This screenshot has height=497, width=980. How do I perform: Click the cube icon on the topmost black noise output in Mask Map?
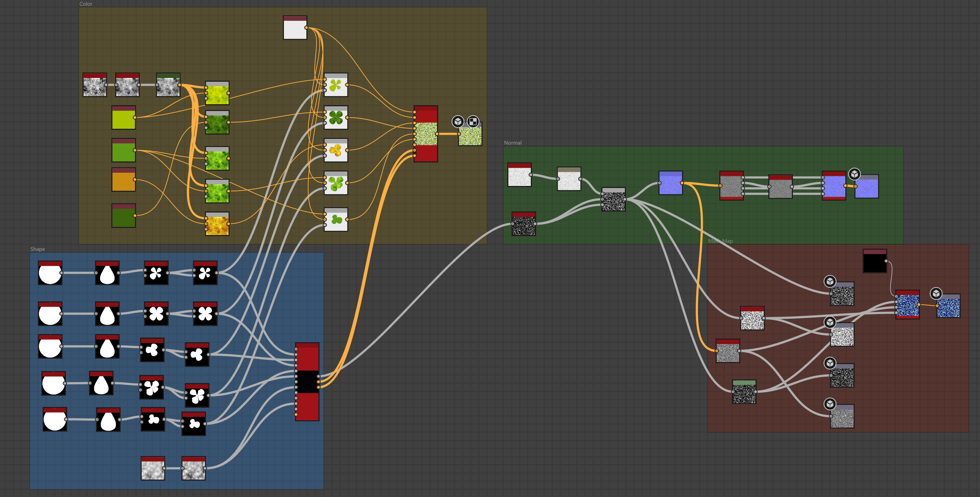click(830, 281)
